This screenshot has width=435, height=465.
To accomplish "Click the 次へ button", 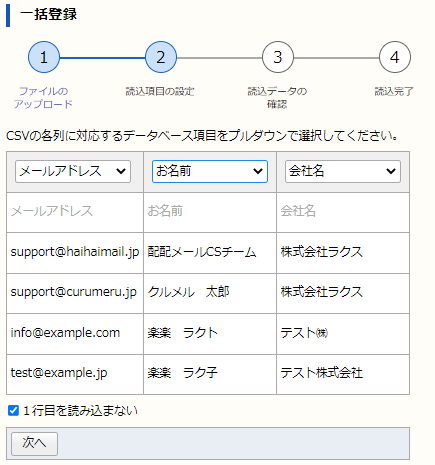I will [x=34, y=444].
